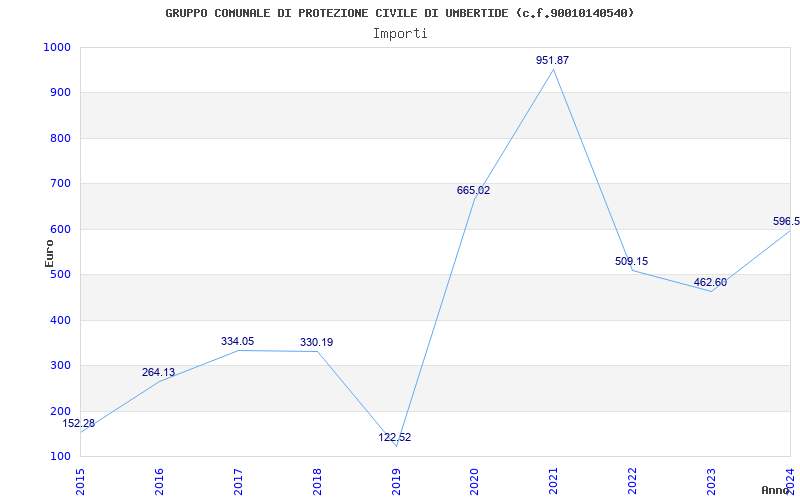Click the 665.02 data label

pyautogui.click(x=473, y=190)
